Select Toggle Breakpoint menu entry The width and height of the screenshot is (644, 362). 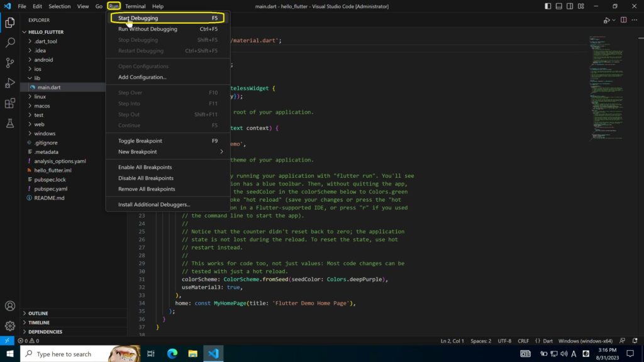coord(168,141)
